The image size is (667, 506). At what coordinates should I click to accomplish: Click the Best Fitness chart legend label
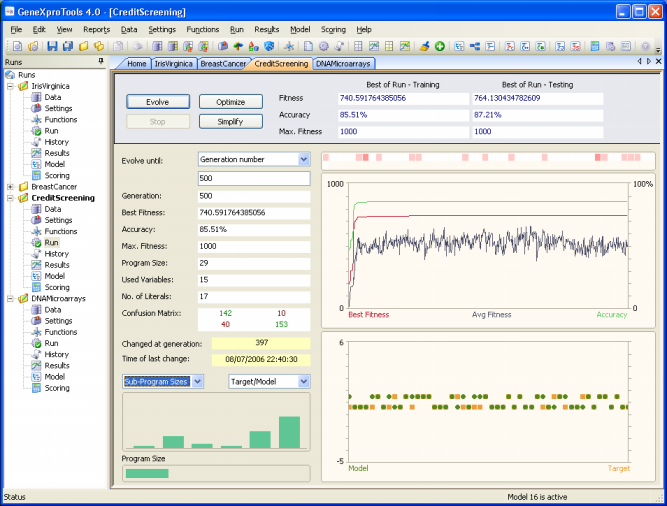click(368, 315)
